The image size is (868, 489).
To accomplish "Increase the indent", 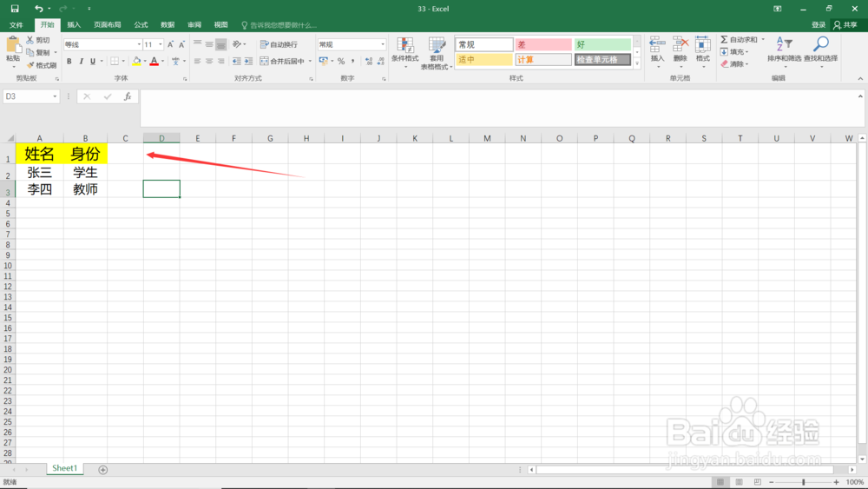I will (x=248, y=62).
